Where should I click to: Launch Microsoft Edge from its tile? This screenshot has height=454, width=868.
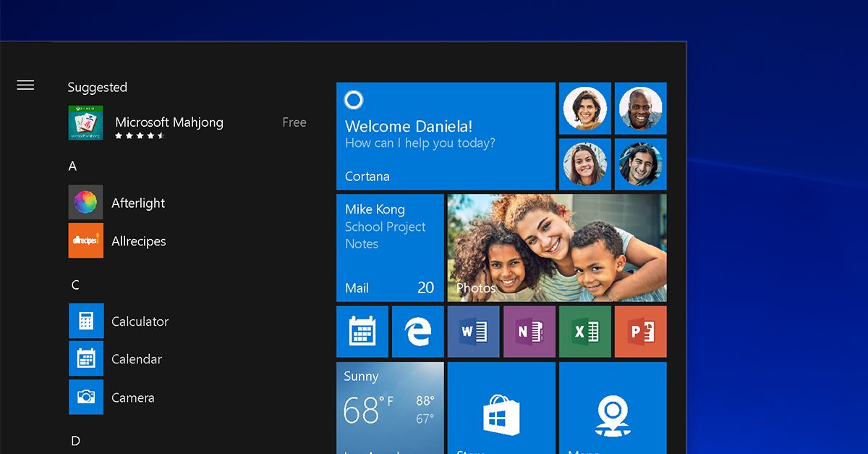pyautogui.click(x=417, y=332)
